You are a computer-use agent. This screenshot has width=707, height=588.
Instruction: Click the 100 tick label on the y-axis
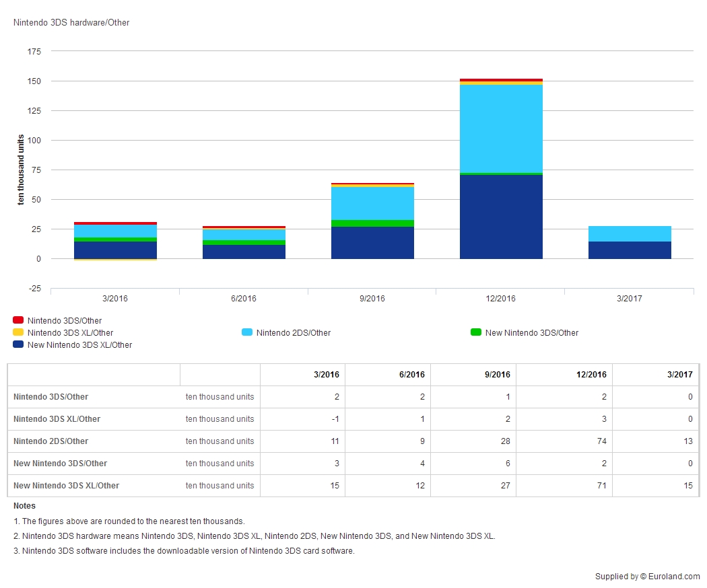pos(34,140)
